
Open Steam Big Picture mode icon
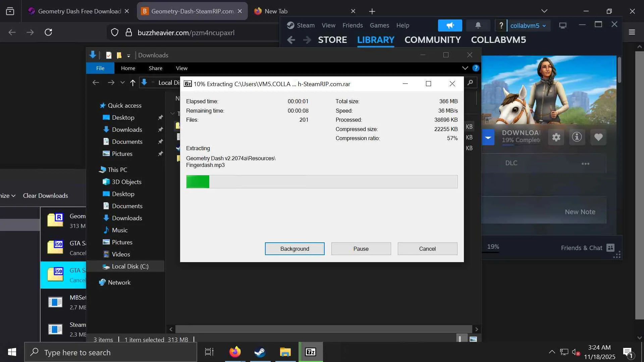click(x=562, y=25)
